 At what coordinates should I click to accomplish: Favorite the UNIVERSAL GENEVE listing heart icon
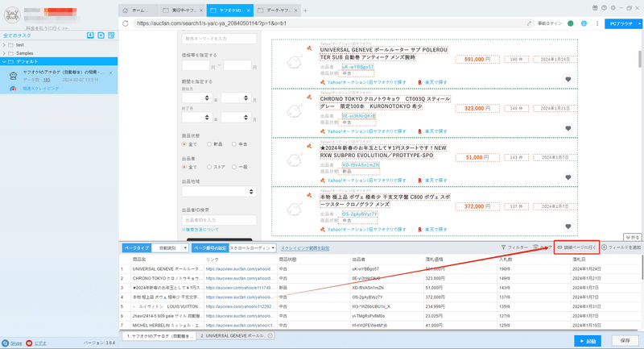click(x=568, y=79)
